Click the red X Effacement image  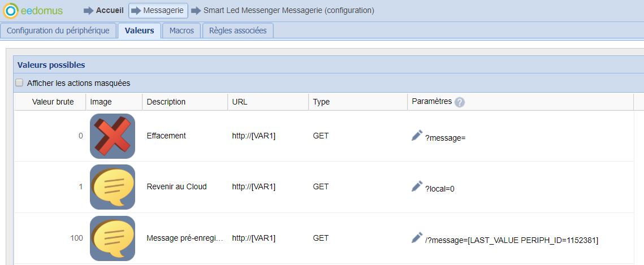click(x=113, y=136)
